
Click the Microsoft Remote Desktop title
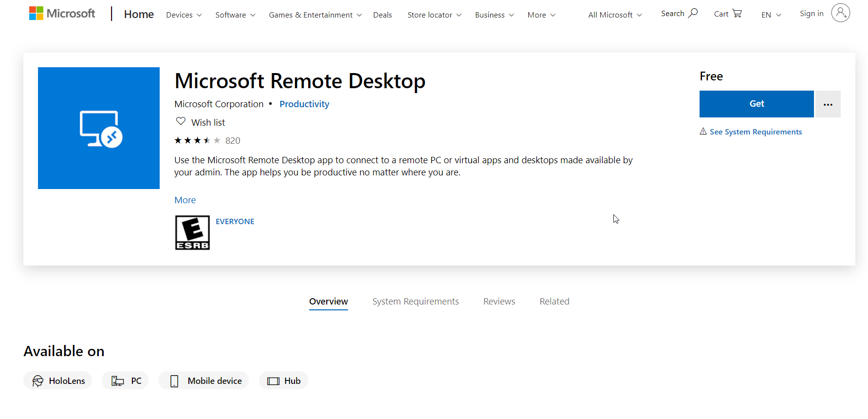pyautogui.click(x=300, y=81)
